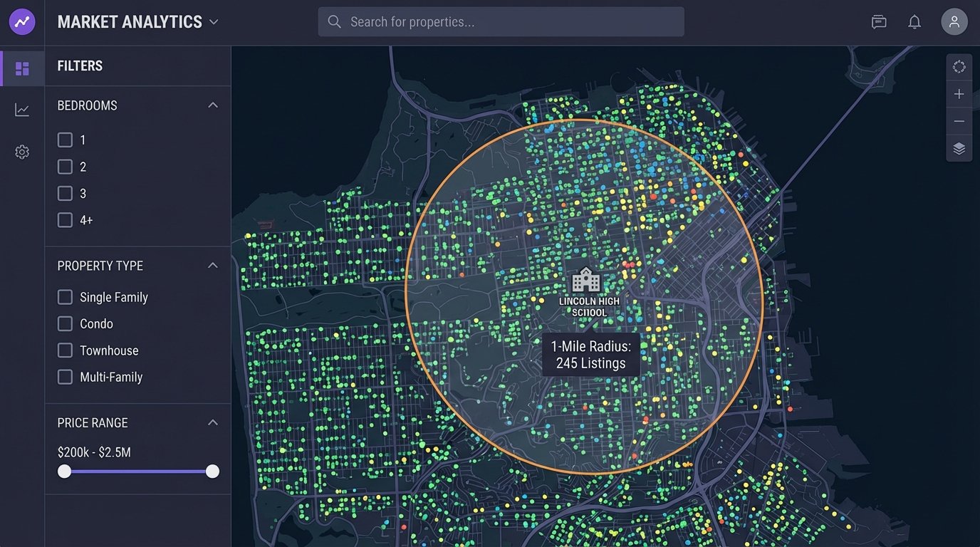Image resolution: width=980 pixels, height=547 pixels.
Task: Click the Market Analytics logo icon
Action: tap(22, 21)
